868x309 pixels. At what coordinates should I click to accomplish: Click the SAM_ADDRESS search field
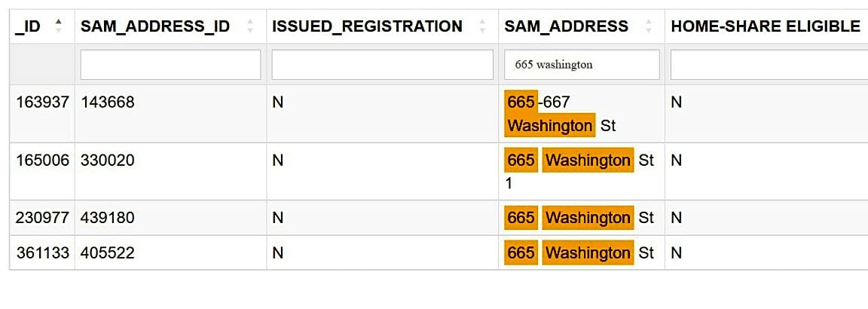(x=582, y=65)
